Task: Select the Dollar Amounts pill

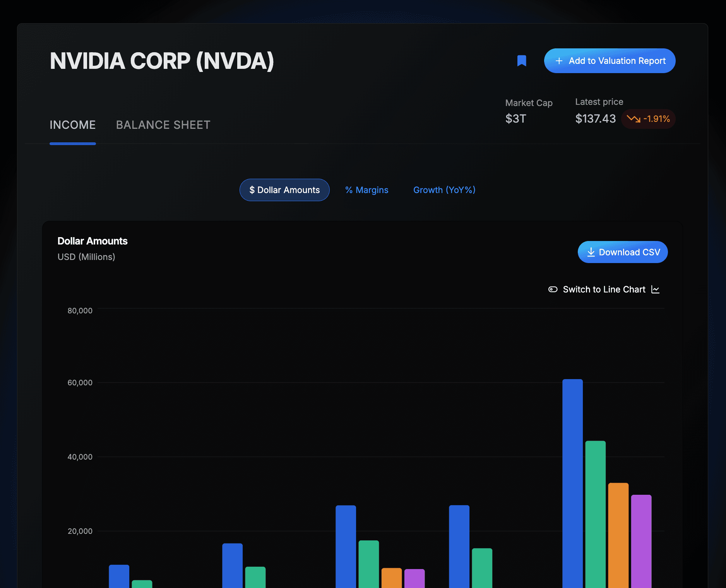Action: pos(284,190)
